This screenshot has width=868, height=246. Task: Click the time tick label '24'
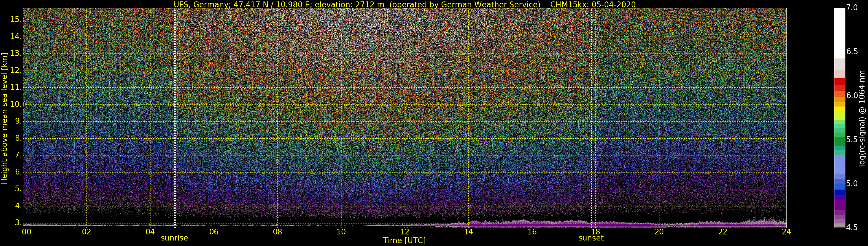tap(786, 232)
